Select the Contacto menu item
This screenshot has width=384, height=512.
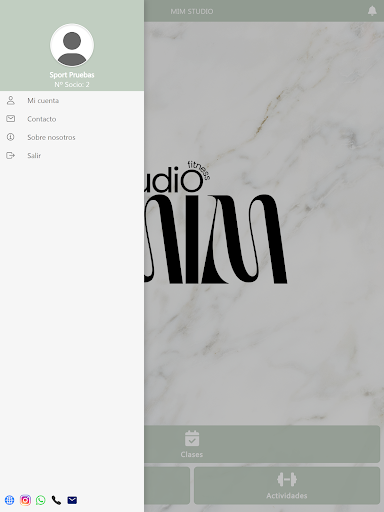coord(72,119)
